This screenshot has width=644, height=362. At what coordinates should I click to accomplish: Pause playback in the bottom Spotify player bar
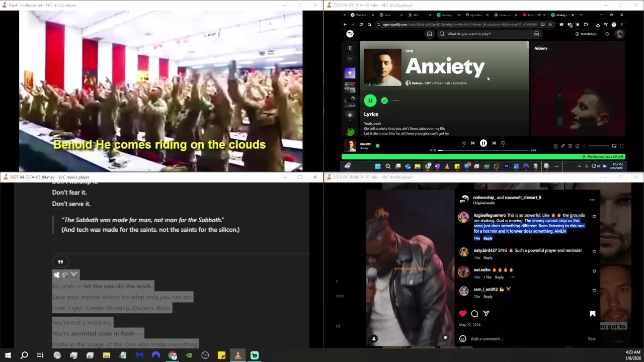(x=483, y=143)
